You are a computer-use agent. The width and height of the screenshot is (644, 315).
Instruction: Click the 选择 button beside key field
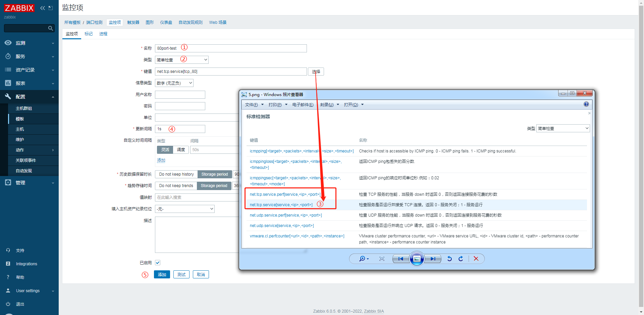pyautogui.click(x=316, y=72)
